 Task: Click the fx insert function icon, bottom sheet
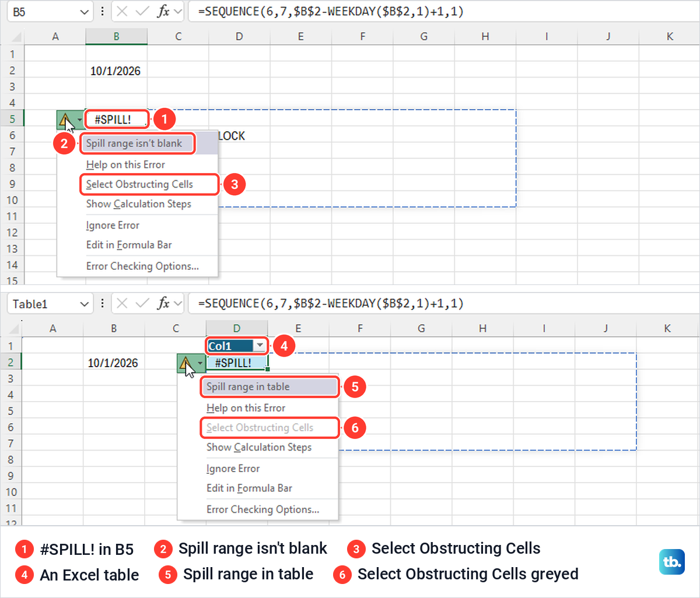point(164,303)
